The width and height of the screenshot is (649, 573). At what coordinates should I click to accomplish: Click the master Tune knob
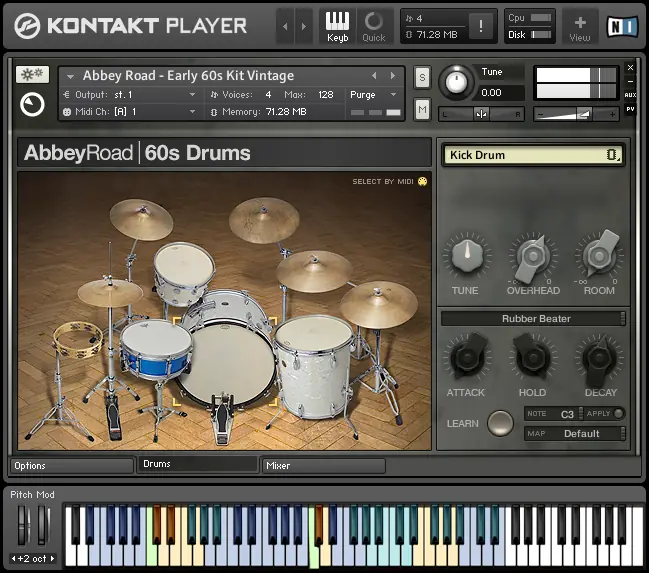coord(456,82)
